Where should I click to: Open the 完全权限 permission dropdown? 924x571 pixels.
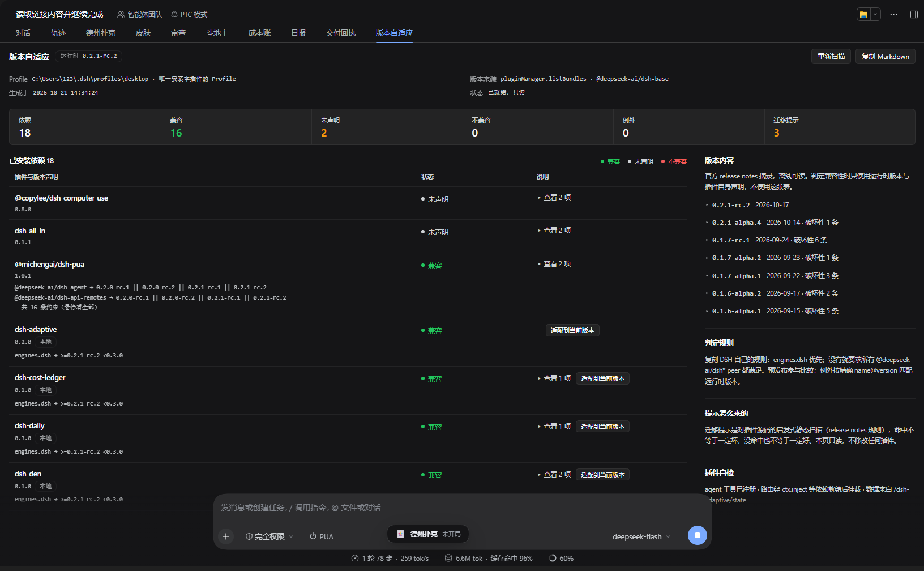(x=269, y=536)
